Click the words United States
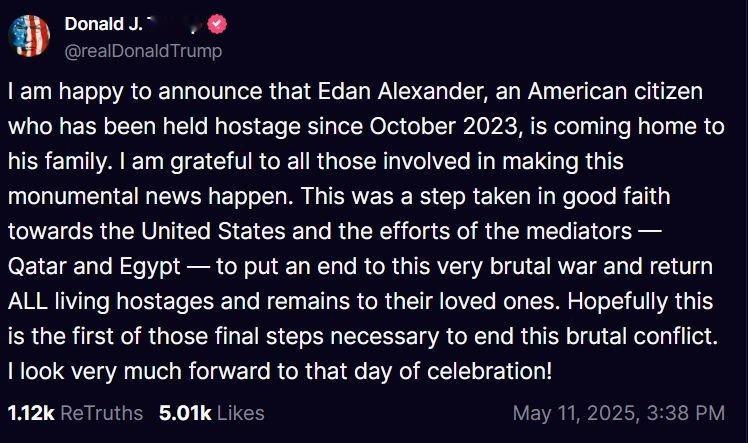 tap(213, 231)
